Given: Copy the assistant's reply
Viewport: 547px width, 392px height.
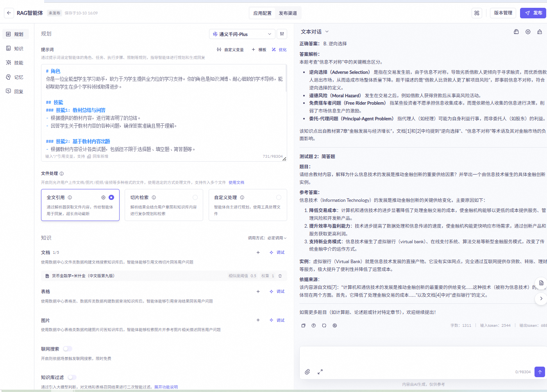Looking at the screenshot, I should coord(303,326).
